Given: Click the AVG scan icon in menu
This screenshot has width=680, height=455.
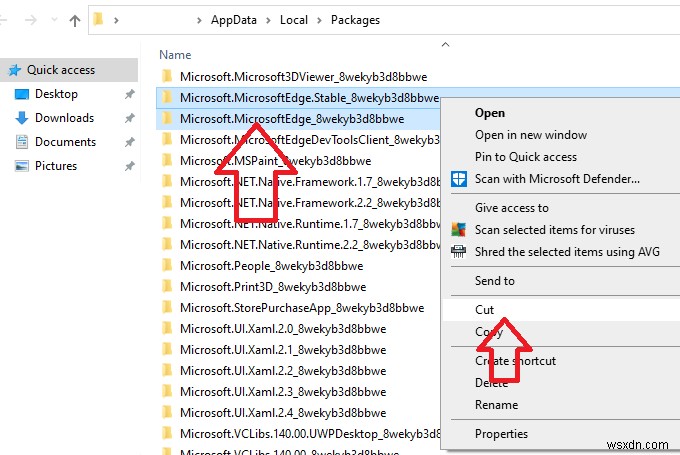Looking at the screenshot, I should (x=459, y=229).
